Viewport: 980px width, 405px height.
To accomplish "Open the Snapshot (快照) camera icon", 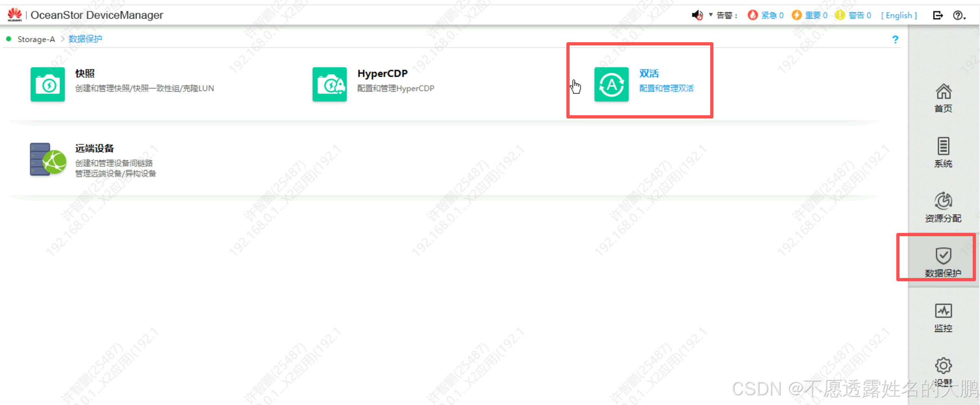I will 48,84.
